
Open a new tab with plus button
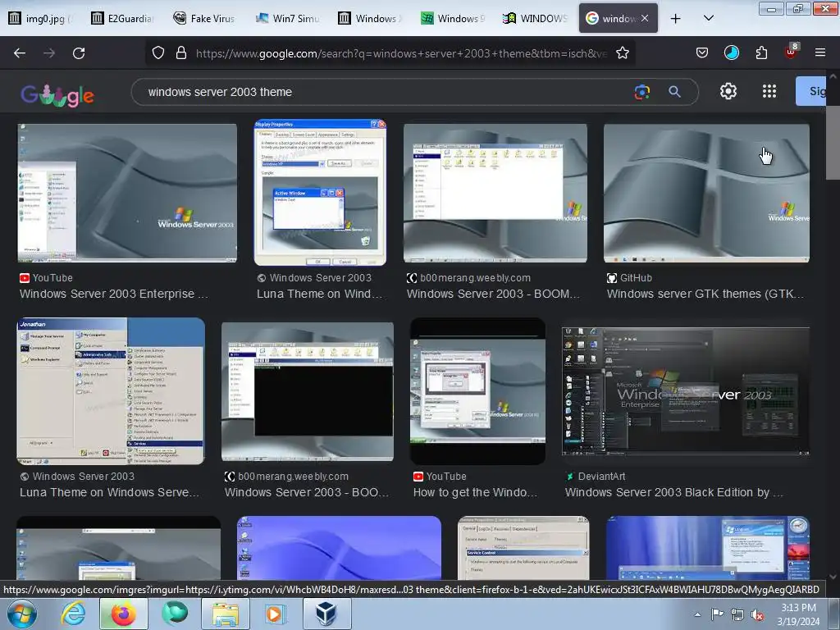(x=676, y=19)
